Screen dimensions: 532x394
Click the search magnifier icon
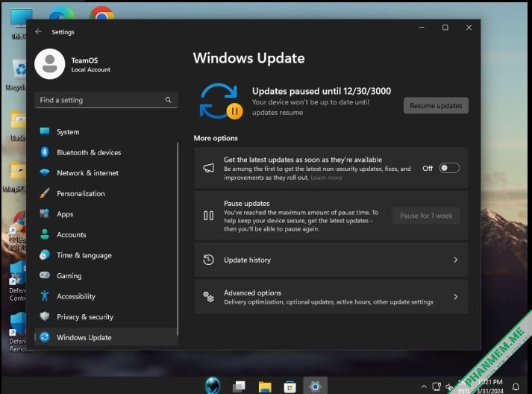(x=169, y=100)
